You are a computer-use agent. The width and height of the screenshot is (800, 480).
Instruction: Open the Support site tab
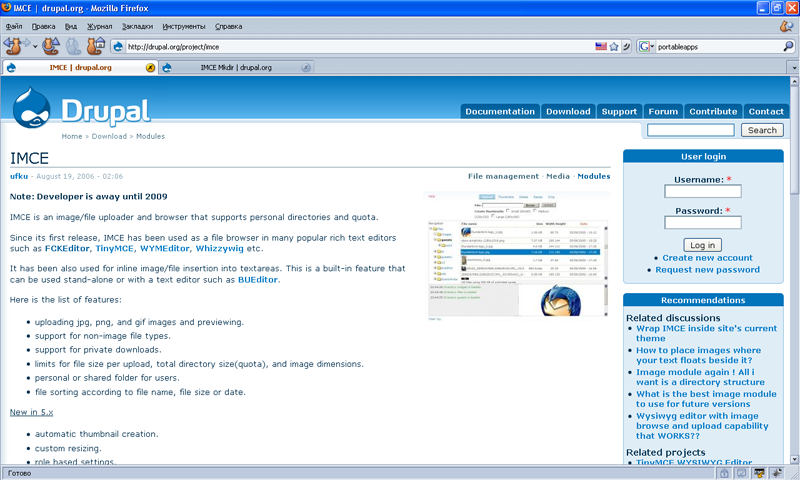[x=619, y=112]
